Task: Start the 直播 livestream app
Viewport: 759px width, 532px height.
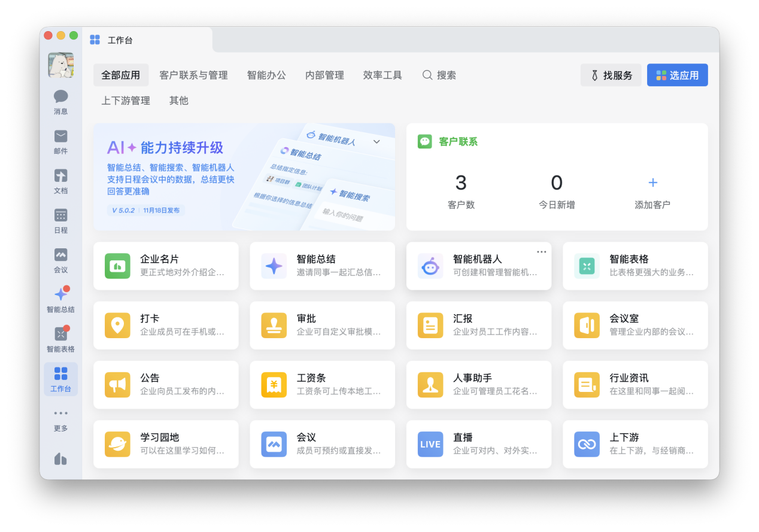Action: pyautogui.click(x=479, y=444)
